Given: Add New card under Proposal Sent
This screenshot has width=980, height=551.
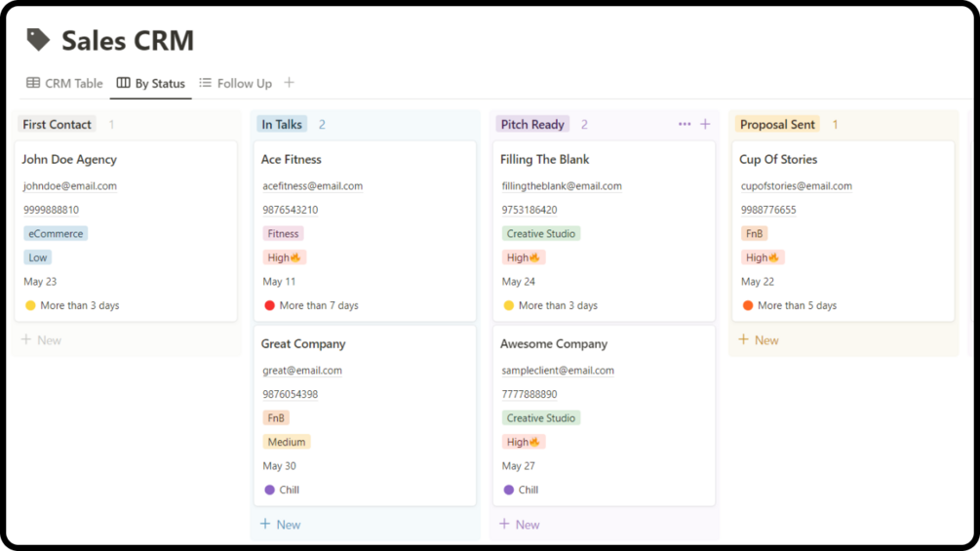Looking at the screenshot, I should pos(759,340).
